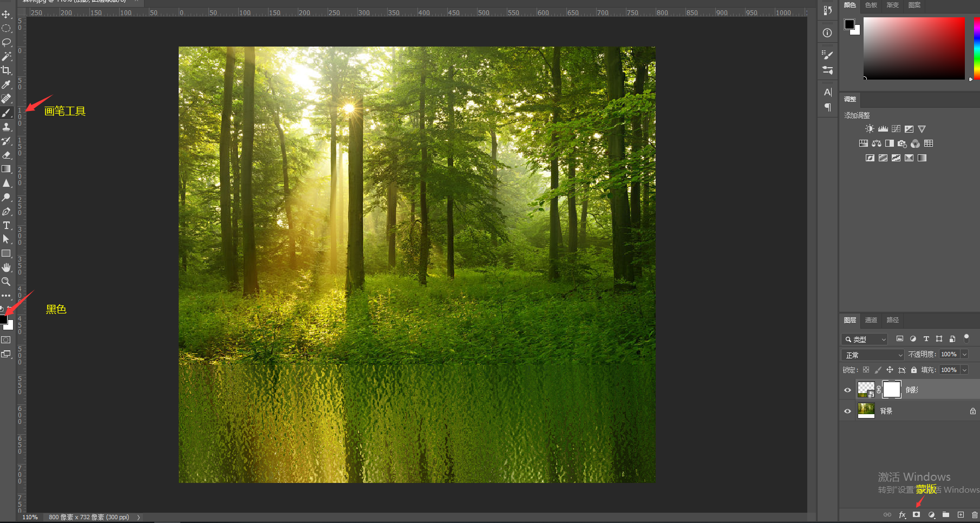Click the lock-all padlock button beside 锁定

coord(914,370)
